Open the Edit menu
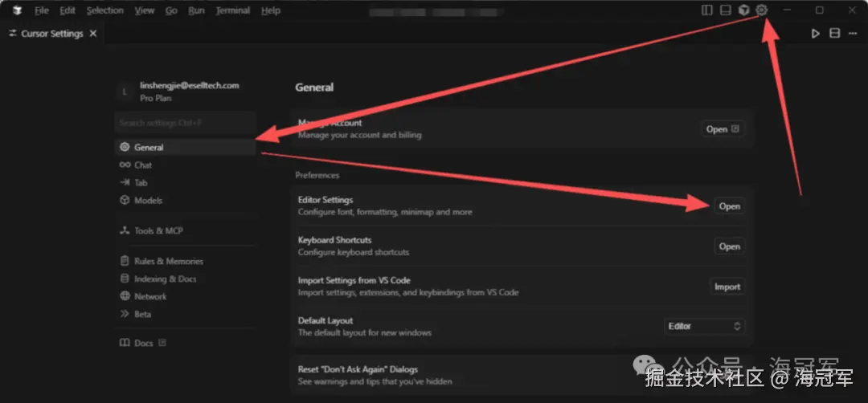 [68, 10]
